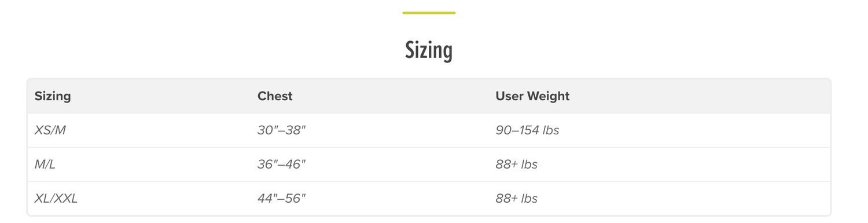
Task: Click the XL/XXL size cell
Action: click(x=56, y=199)
